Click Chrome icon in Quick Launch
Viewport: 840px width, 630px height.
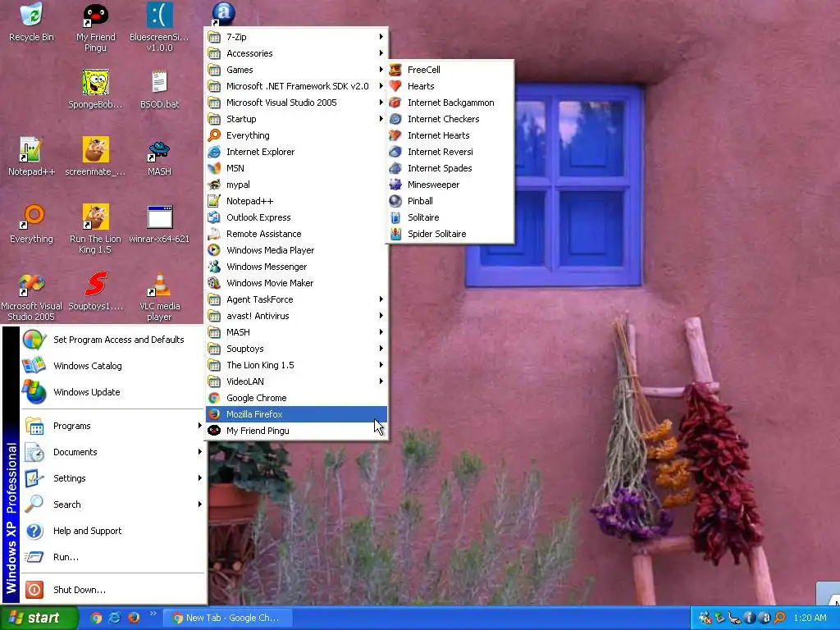point(96,618)
